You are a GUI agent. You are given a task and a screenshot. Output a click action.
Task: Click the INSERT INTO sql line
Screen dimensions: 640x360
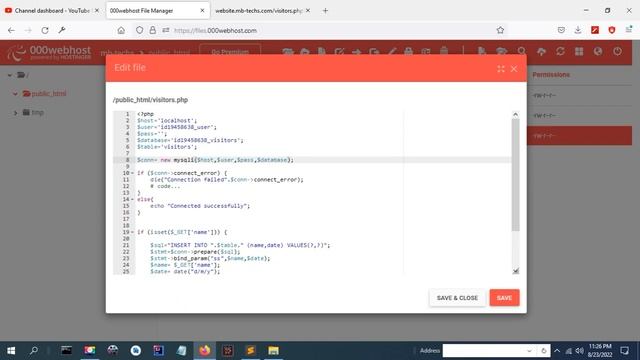coord(240,245)
